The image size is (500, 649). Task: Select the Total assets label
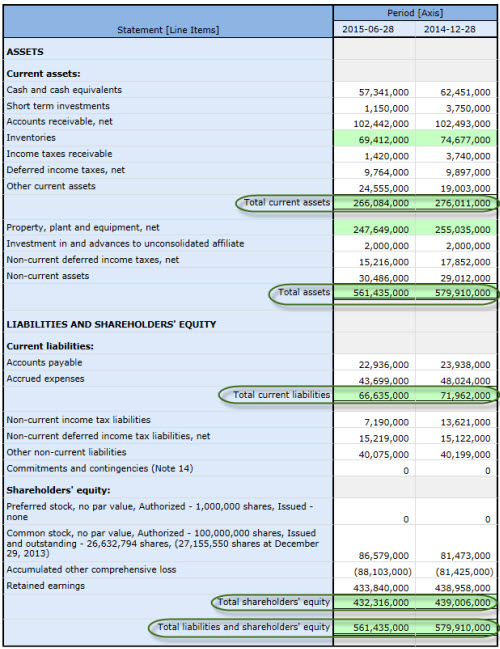[304, 292]
